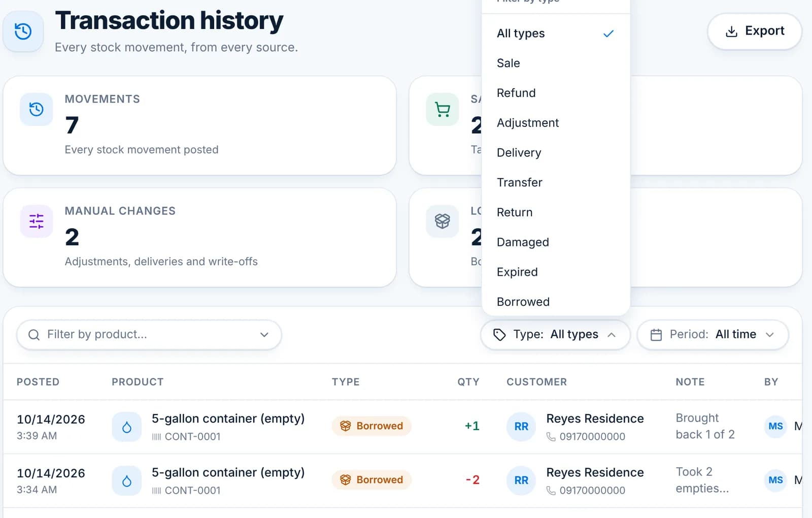Click Reyes Residence on the 3:39 AM row
Viewport: 812px width, 518px height.
(595, 418)
